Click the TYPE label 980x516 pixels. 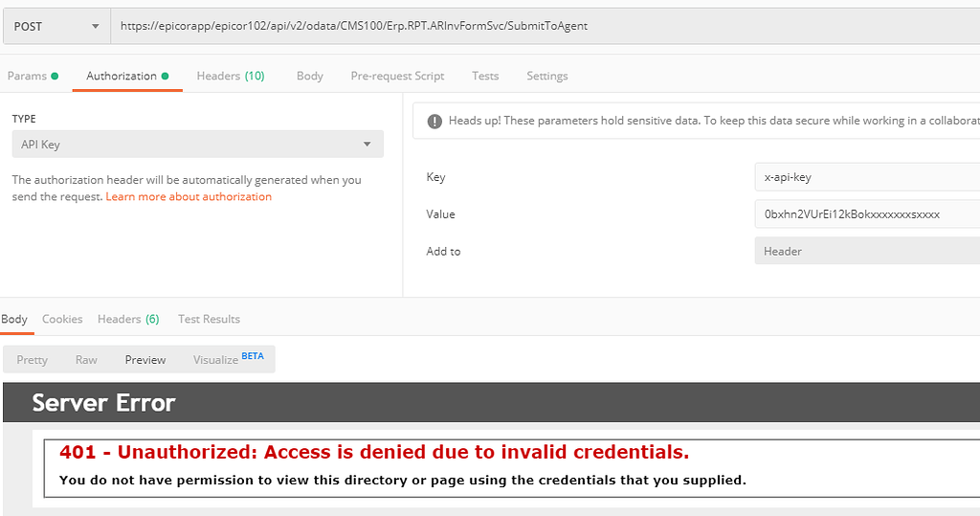(x=24, y=119)
